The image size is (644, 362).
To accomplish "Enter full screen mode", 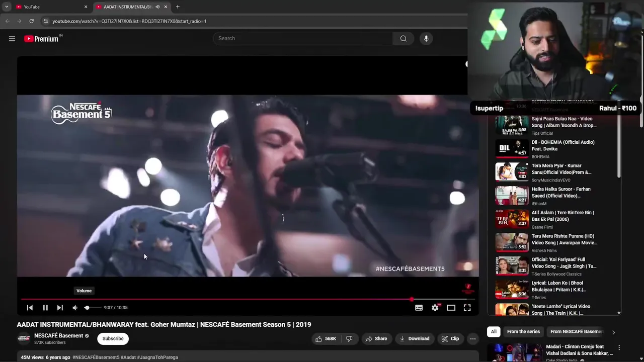I will [467, 308].
